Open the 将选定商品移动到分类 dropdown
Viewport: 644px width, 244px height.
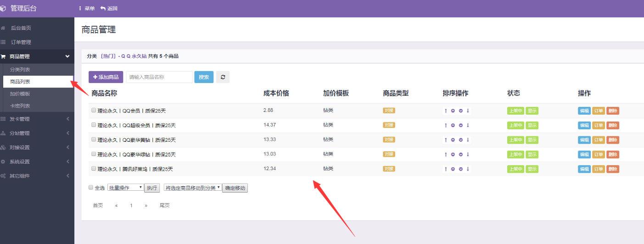(192, 188)
